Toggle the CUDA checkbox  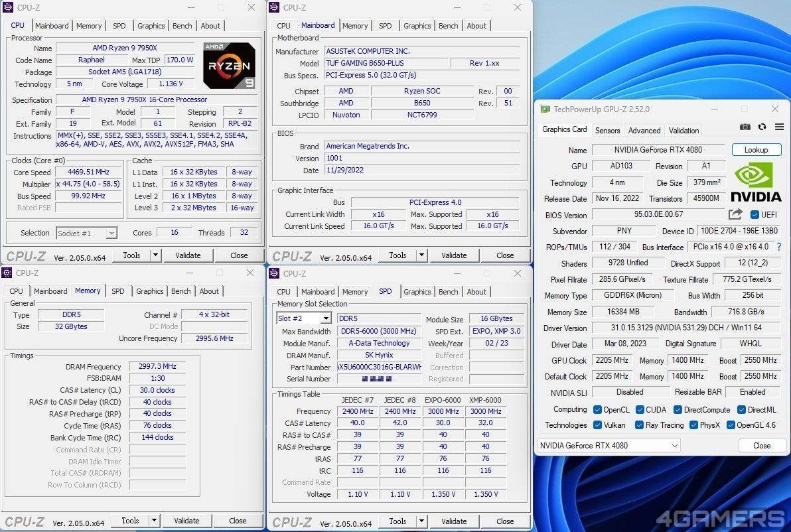pyautogui.click(x=640, y=410)
